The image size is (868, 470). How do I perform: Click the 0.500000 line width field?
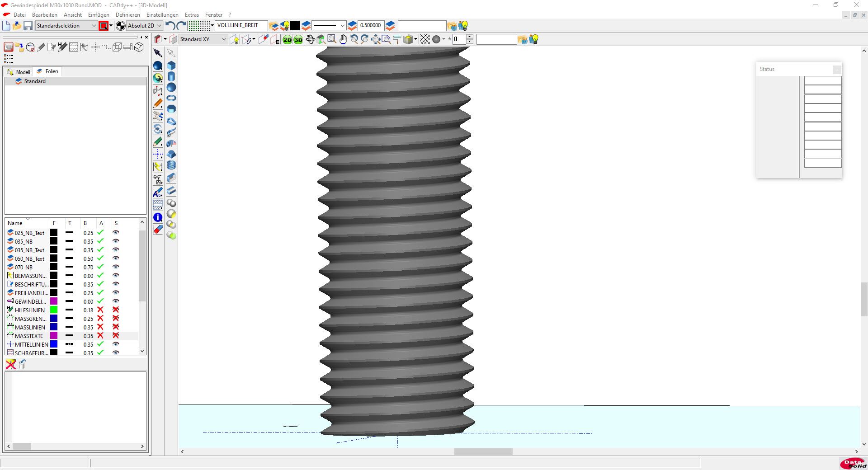(x=371, y=25)
